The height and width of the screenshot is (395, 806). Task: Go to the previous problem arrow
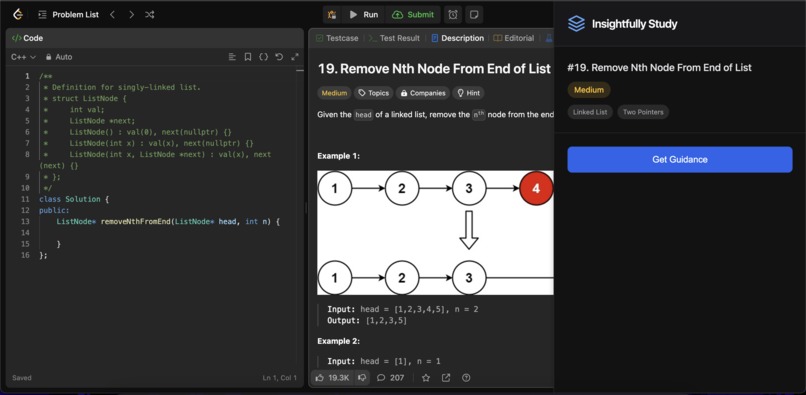pos(113,14)
